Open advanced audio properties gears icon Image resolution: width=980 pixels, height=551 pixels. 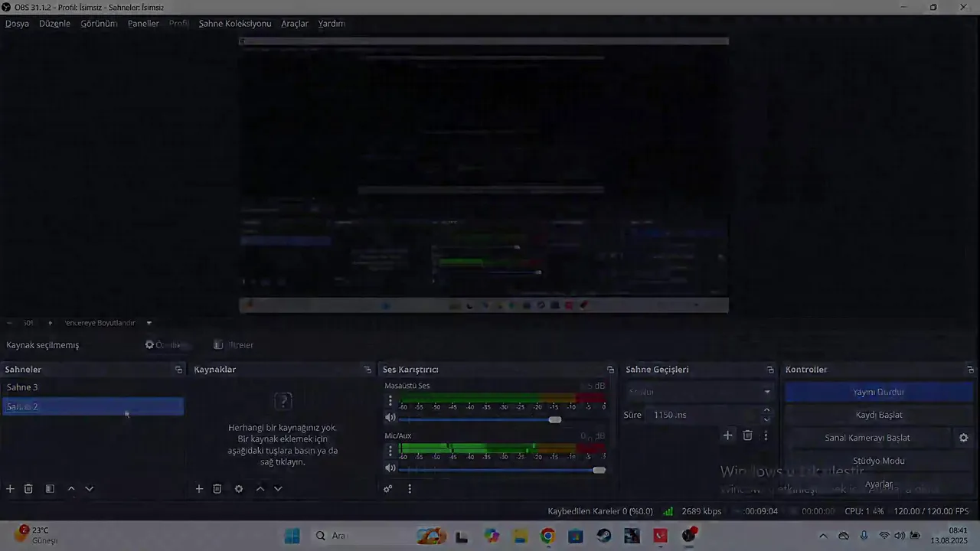pyautogui.click(x=388, y=489)
